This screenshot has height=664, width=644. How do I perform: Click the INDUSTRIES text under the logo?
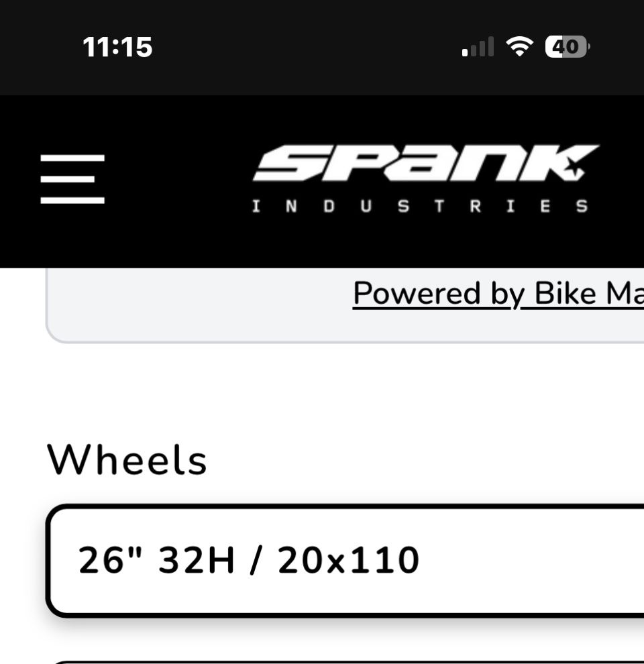click(x=421, y=206)
